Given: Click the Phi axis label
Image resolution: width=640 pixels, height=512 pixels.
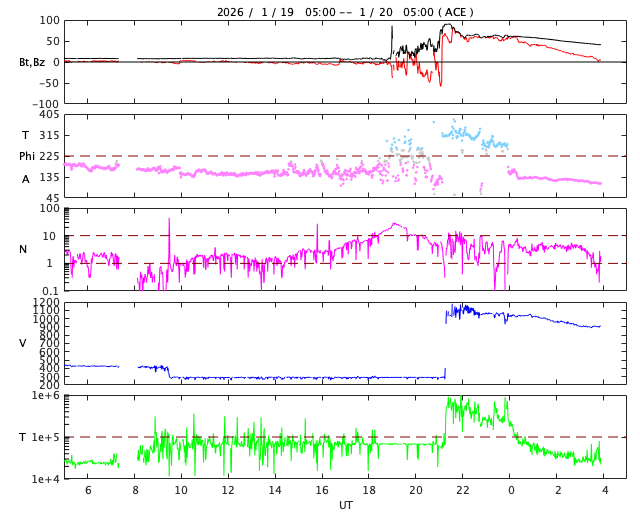Looking at the screenshot, I should click(x=27, y=156).
